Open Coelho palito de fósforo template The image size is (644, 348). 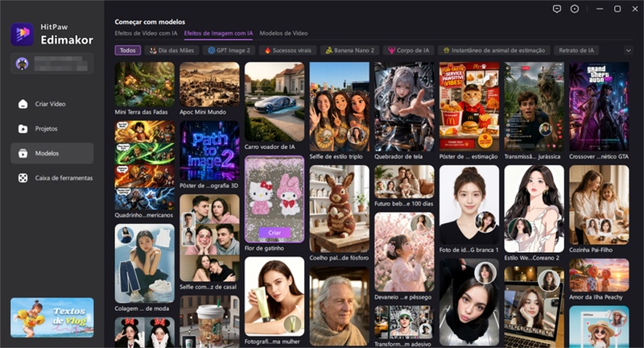click(x=339, y=209)
